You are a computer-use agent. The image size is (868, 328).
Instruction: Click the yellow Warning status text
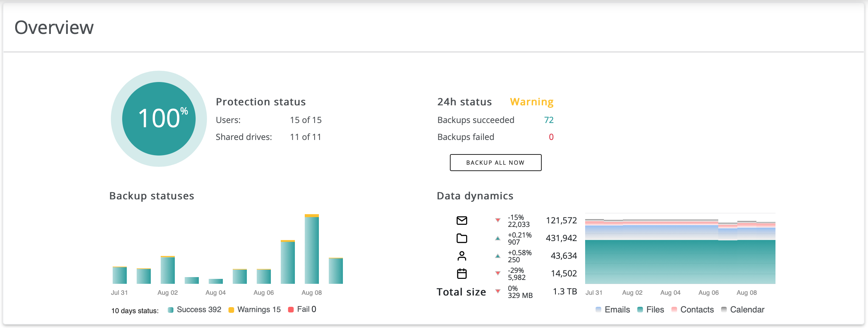click(531, 102)
